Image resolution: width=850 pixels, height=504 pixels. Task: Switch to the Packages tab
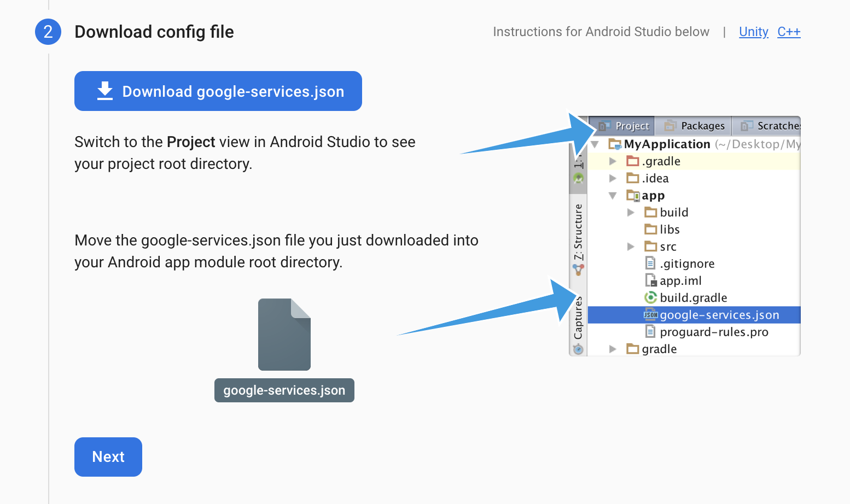(694, 126)
